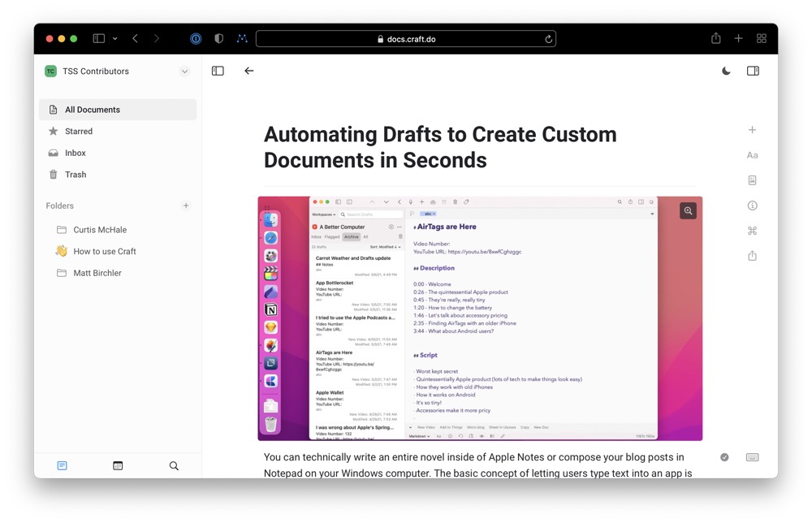Screen dimensions: 812x523
Task: Open the privacy shield icon in Safari
Action: [x=219, y=38]
